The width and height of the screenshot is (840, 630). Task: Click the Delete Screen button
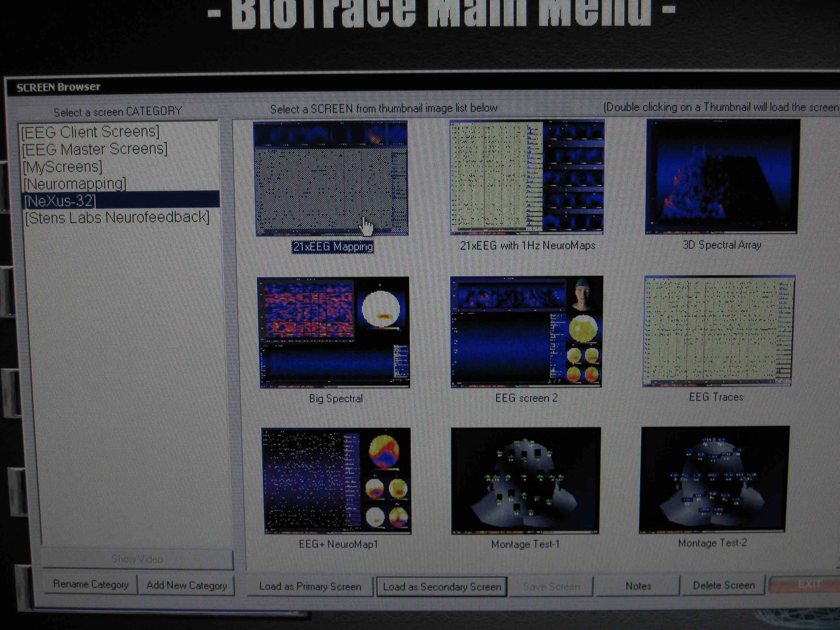[723, 585]
